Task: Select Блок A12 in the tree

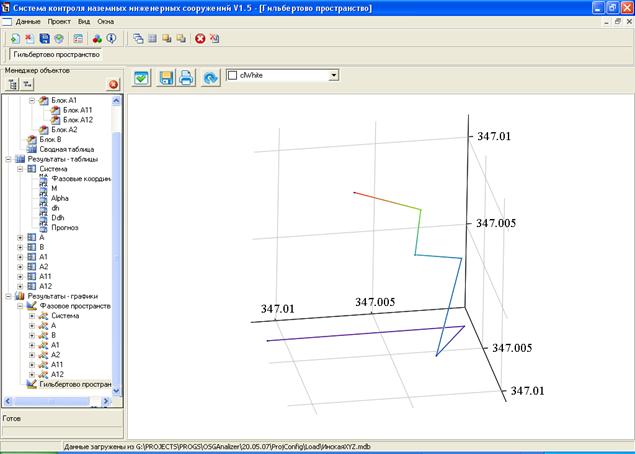Action: click(78, 120)
